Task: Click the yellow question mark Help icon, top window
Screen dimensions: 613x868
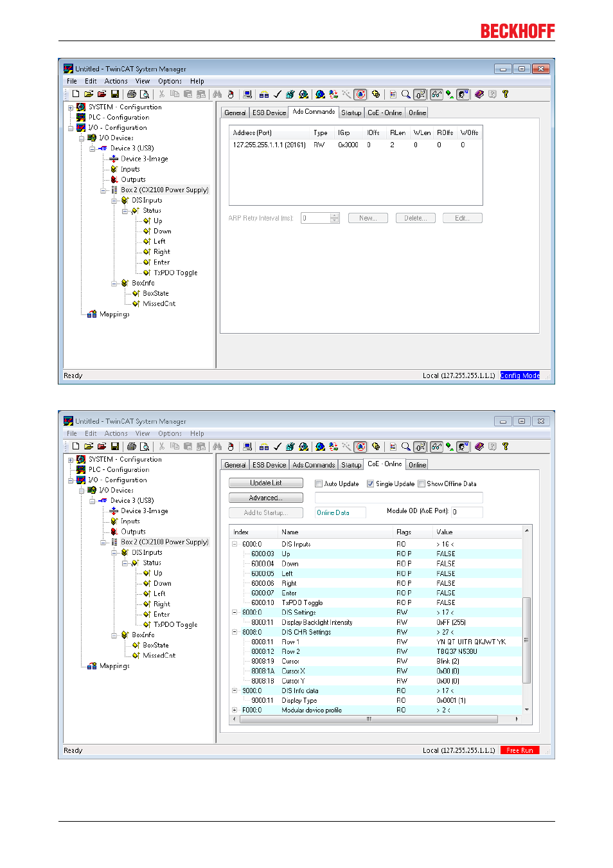Action: click(x=506, y=94)
